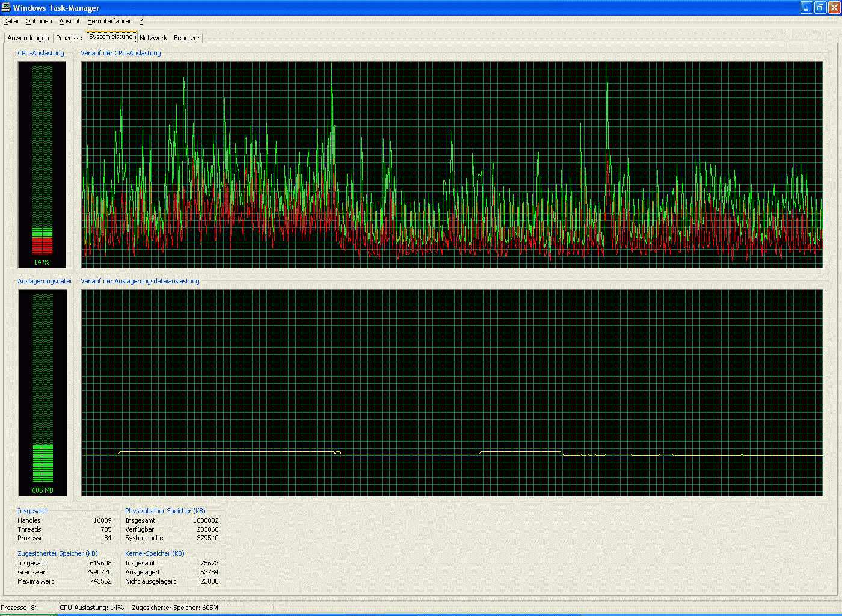Click Zugesicherter Speicher: 605M in the status bar
The height and width of the screenshot is (616, 842).
(x=175, y=608)
